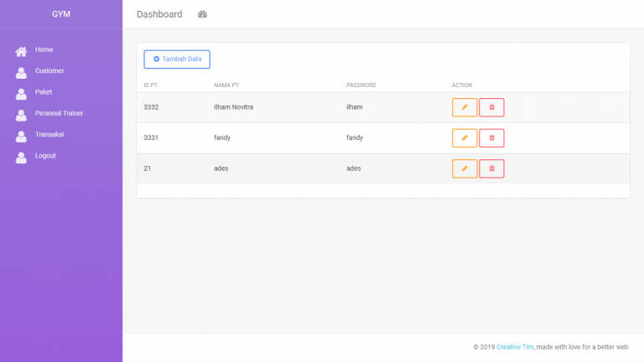Click the dashboard gauge icon in header
The width and height of the screenshot is (644, 362).
pos(202,15)
